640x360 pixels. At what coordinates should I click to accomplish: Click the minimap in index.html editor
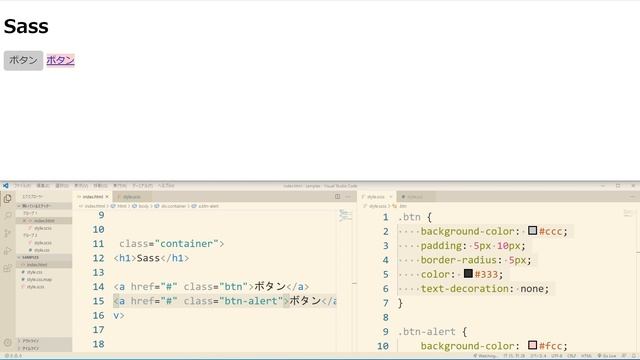345,215
